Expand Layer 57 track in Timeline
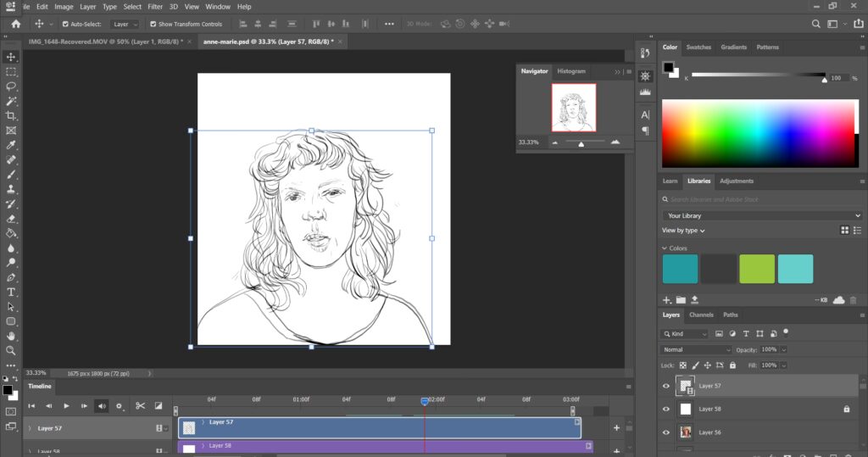Viewport: 868px width, 457px height. click(30, 428)
